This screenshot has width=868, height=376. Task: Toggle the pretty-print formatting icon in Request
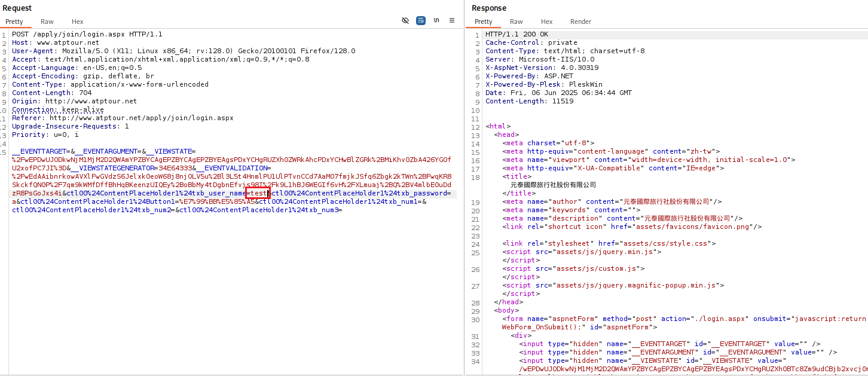click(421, 20)
